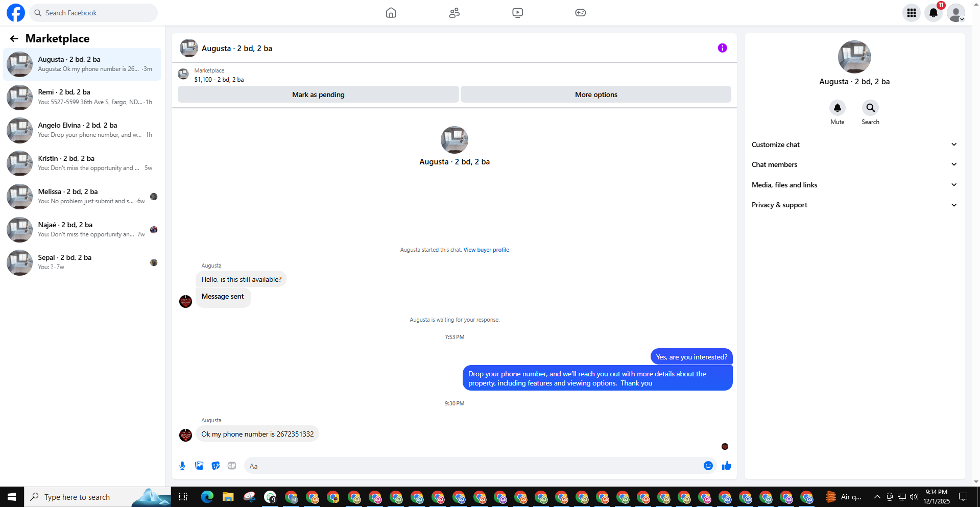980x507 pixels.
Task: Click the back arrow beside Marketplace
Action: [14, 39]
